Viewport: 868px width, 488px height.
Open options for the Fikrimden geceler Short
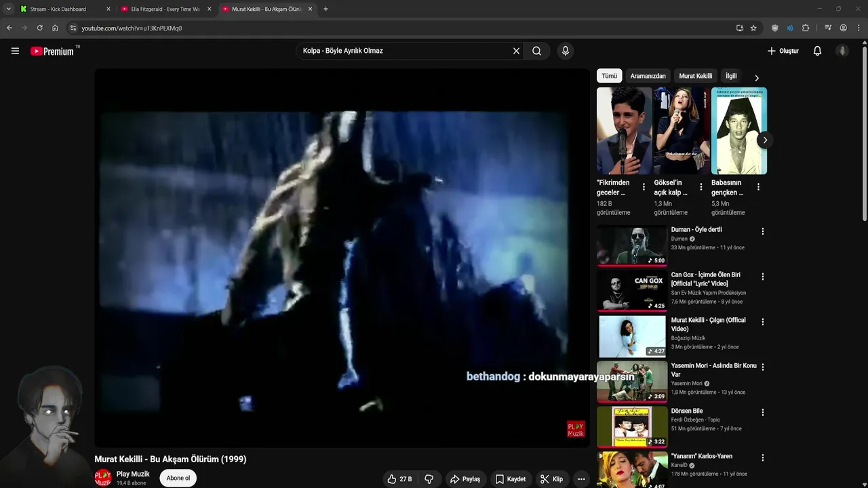[644, 186]
